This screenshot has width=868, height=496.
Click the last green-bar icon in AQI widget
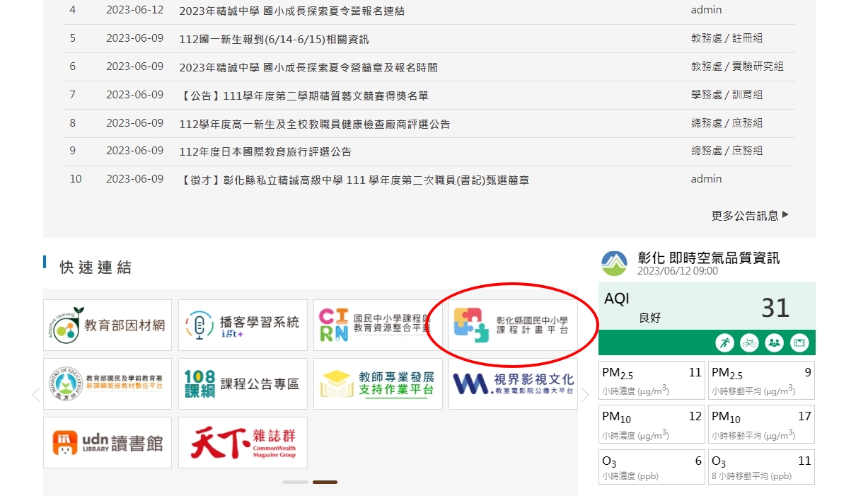click(799, 342)
